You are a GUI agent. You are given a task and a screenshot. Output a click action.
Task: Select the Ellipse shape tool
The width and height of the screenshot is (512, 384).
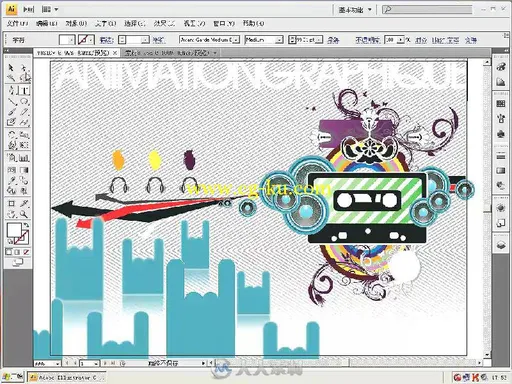tap(24, 101)
